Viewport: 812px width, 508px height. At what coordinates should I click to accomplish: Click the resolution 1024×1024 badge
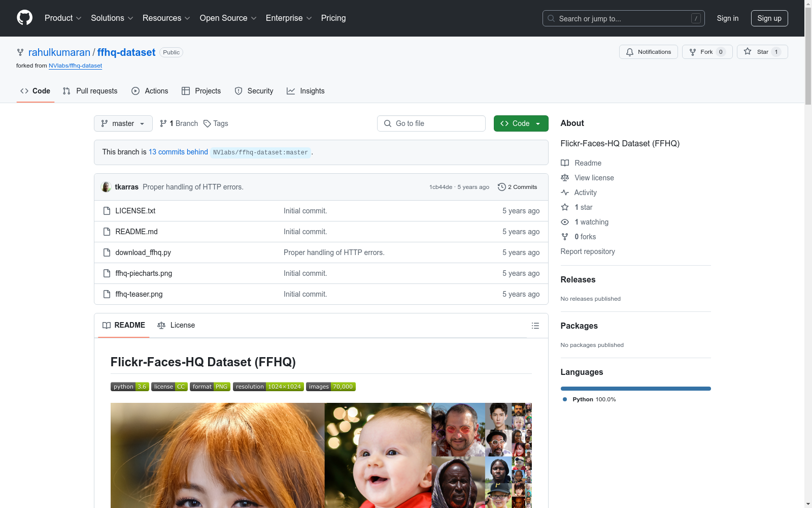[x=268, y=387]
